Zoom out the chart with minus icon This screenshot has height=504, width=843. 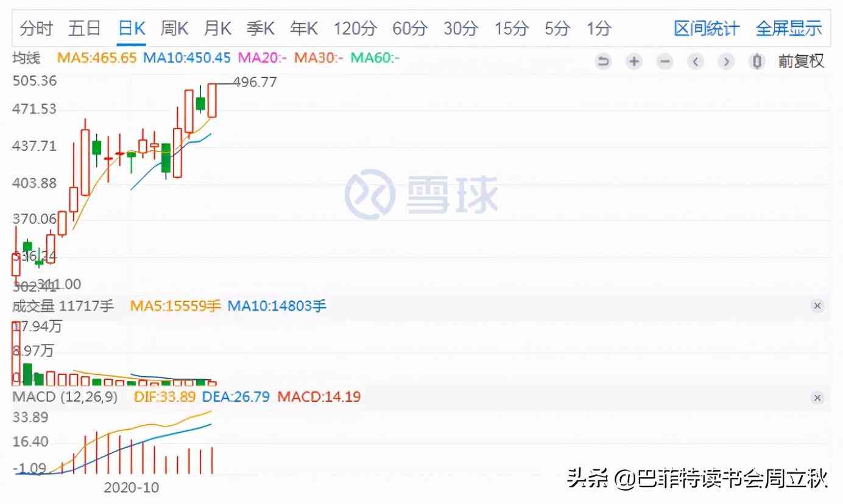tap(665, 61)
